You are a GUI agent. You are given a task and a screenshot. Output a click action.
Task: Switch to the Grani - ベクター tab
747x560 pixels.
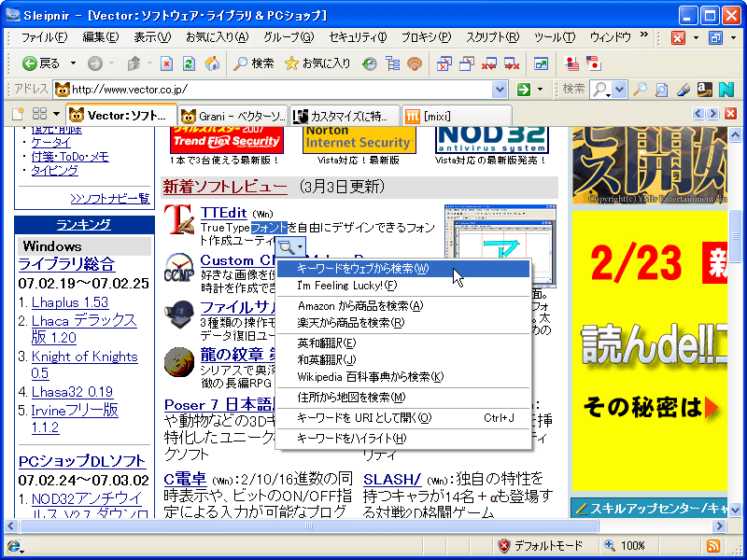233,116
